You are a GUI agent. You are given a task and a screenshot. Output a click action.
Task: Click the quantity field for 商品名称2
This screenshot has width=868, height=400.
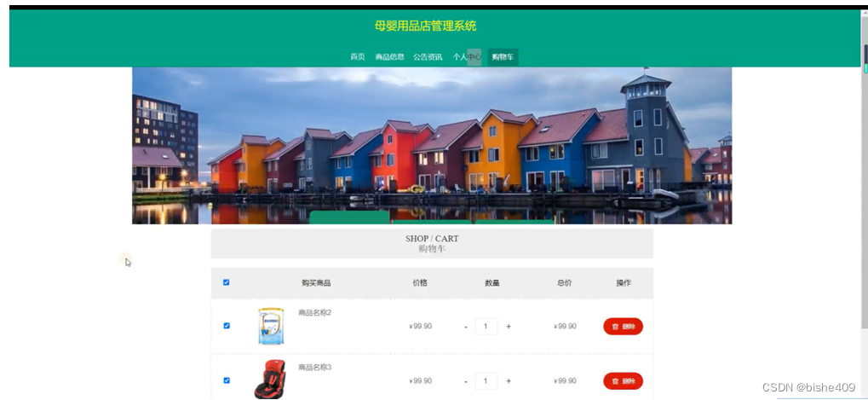coord(486,327)
